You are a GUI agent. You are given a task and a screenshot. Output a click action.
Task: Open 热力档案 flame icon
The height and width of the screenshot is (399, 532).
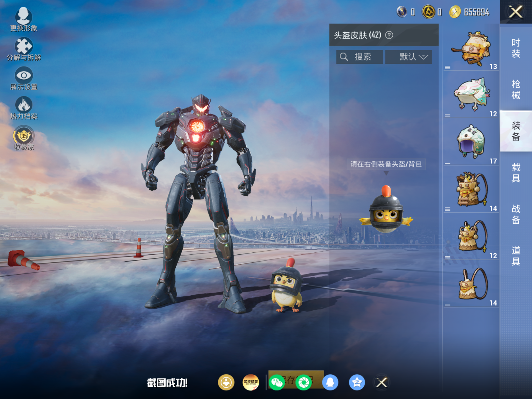click(24, 108)
